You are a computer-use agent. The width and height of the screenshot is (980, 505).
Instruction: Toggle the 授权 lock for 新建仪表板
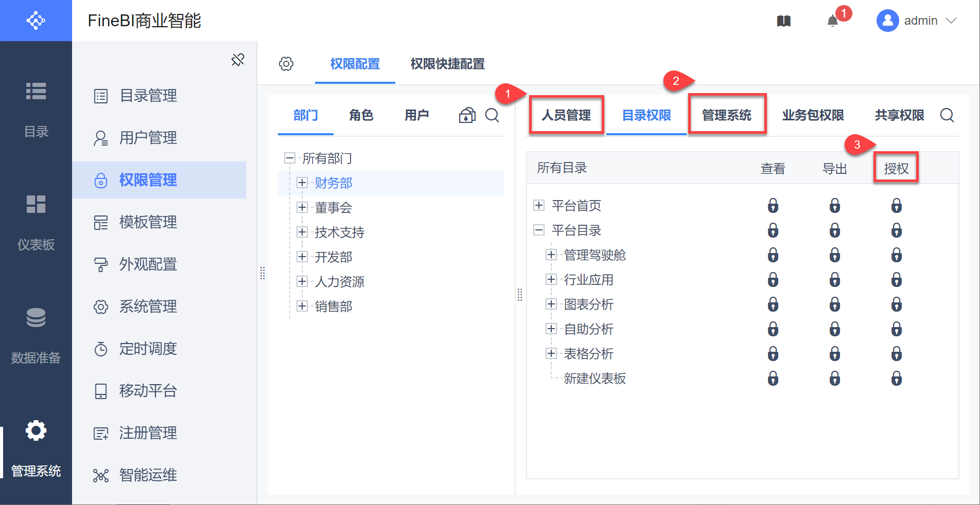(x=896, y=378)
